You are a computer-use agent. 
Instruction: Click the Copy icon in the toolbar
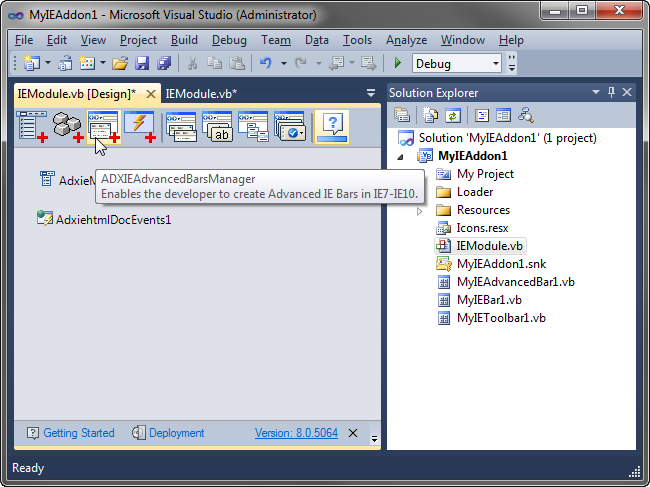pyautogui.click(x=214, y=63)
